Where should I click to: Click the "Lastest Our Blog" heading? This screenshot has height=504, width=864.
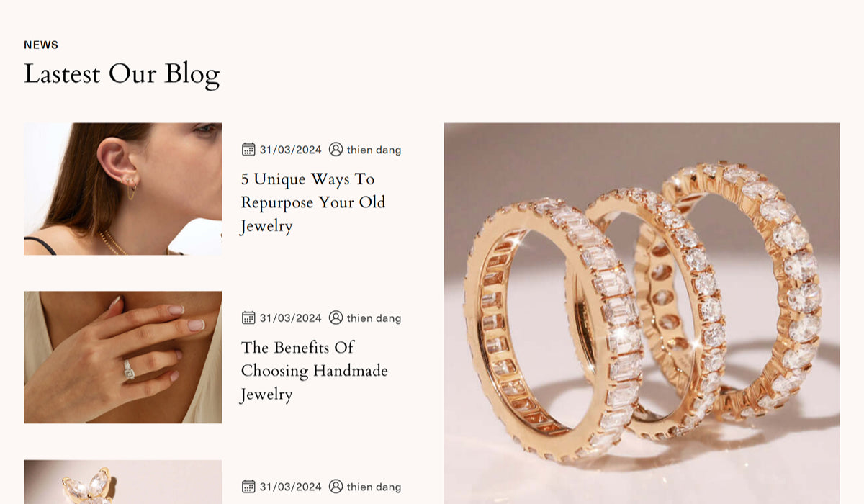click(x=122, y=74)
